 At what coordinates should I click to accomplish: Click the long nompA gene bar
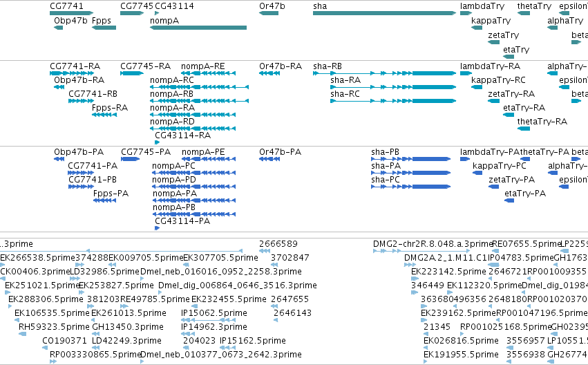(198, 28)
